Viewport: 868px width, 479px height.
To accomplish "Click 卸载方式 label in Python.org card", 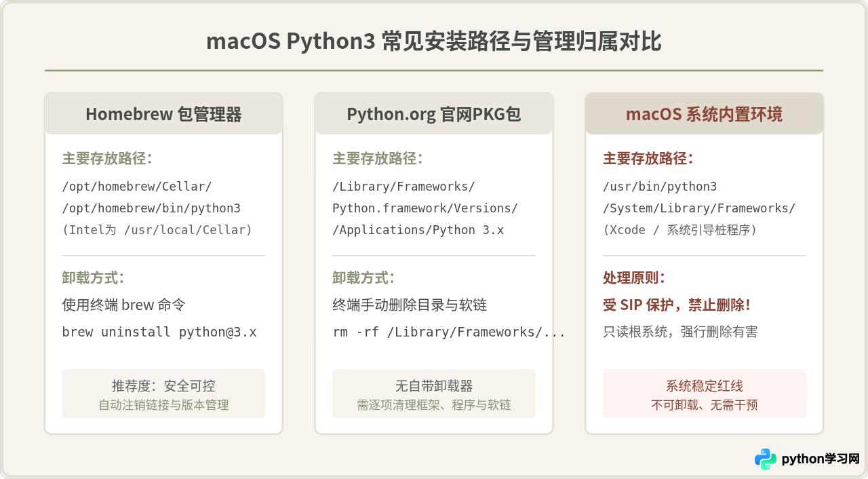I will [x=363, y=278].
